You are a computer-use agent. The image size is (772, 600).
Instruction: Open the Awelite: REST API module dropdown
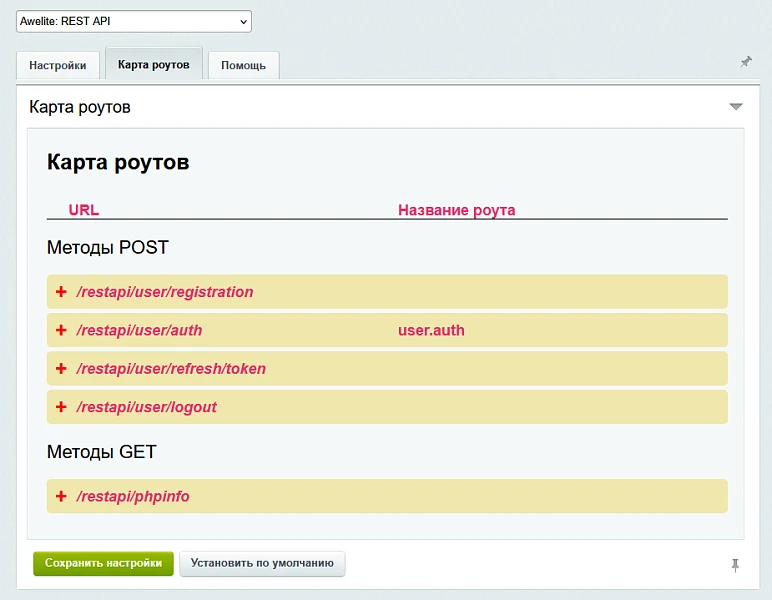click(x=134, y=22)
